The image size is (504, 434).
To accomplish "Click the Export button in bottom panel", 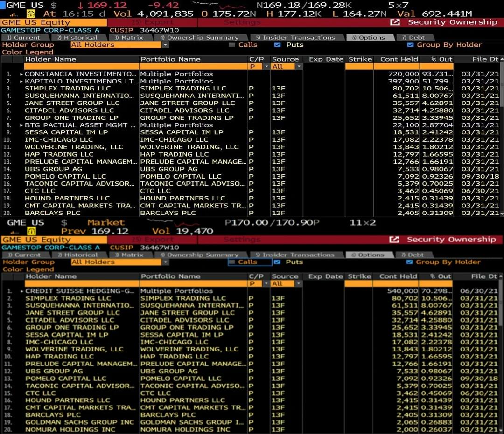I will (152, 240).
